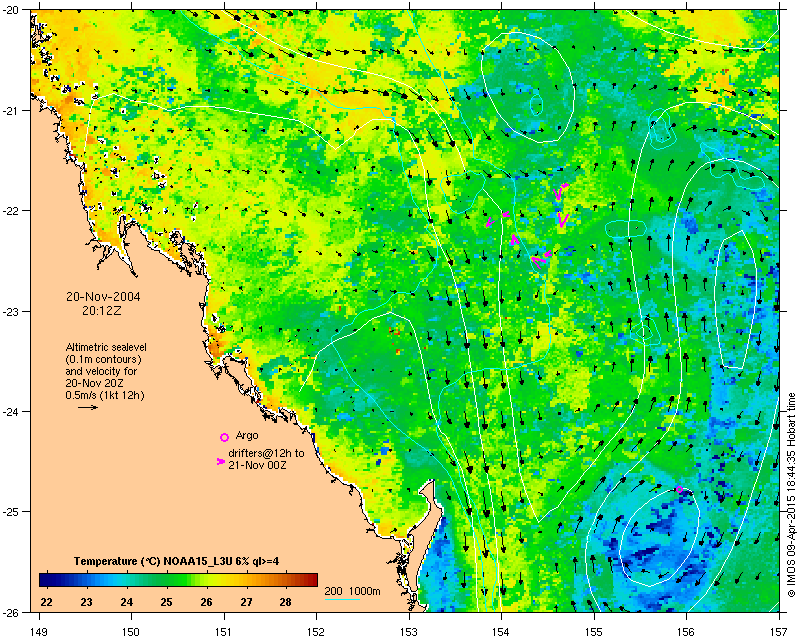
Task: Click the time label 20:12Z
Action: tap(102, 310)
